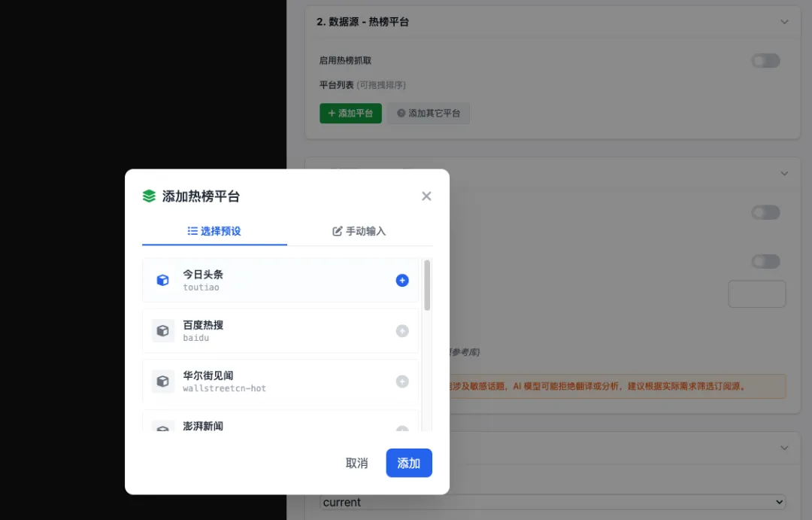This screenshot has height=520, width=812.
Task: Confirm with the blue 添加 button
Action: [408, 463]
